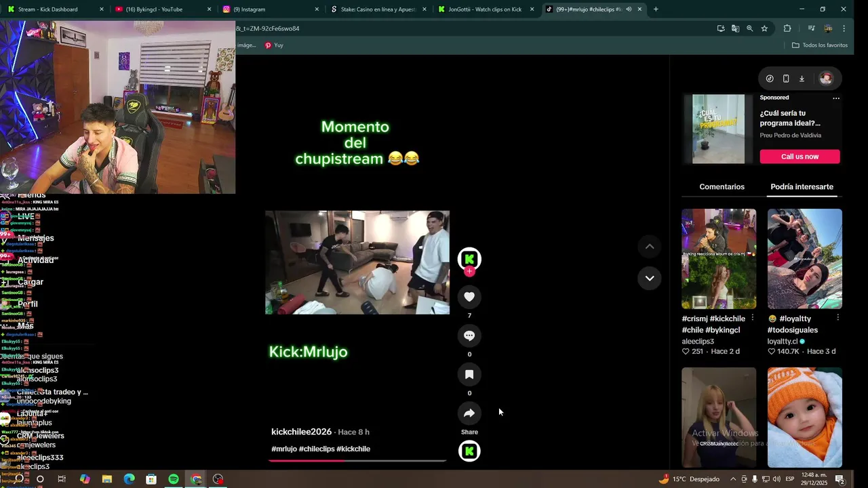The height and width of the screenshot is (488, 868).
Task: Go to previous video with up arrow
Action: pos(650,247)
